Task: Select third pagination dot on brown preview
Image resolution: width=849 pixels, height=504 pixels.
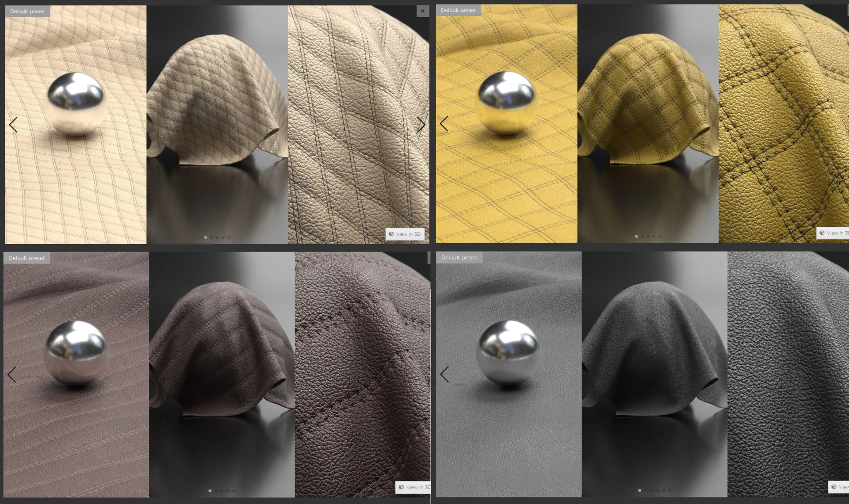Action: tap(222, 491)
